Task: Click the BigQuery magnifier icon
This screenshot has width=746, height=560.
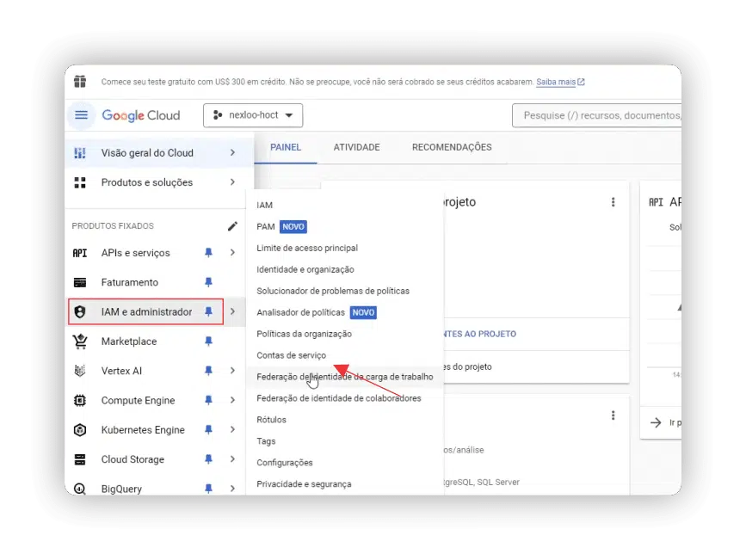Action: [80, 489]
